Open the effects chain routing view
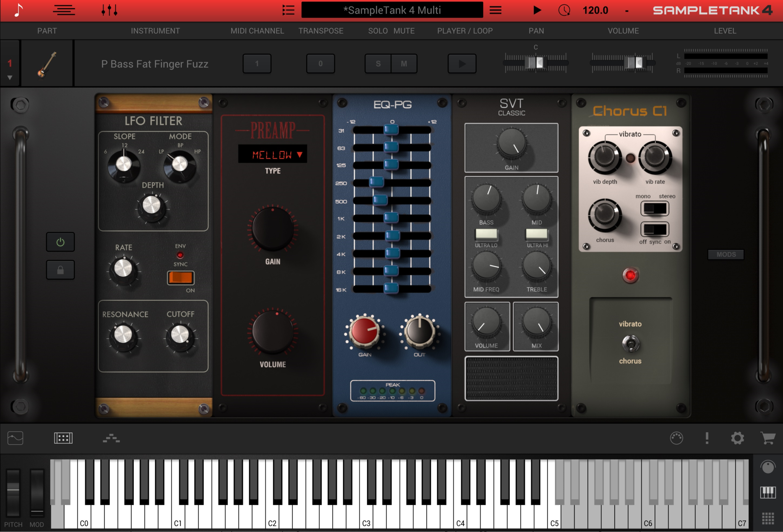Image resolution: width=783 pixels, height=532 pixels. click(111, 438)
